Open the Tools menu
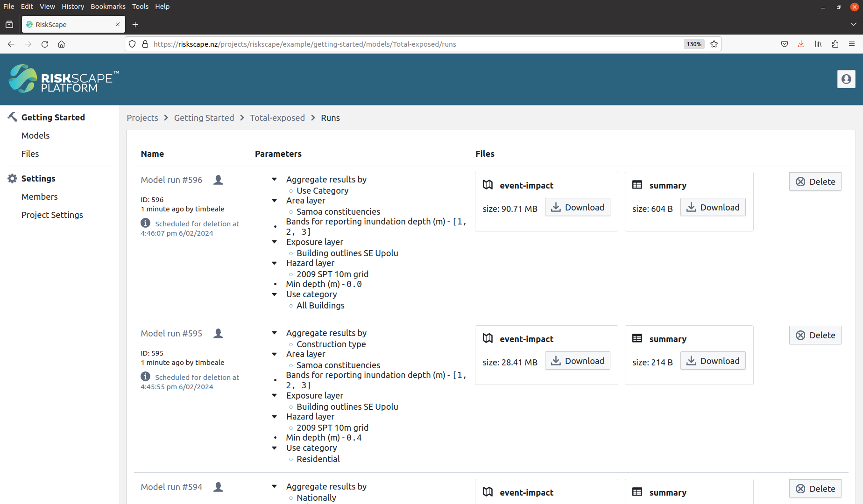 [140, 7]
